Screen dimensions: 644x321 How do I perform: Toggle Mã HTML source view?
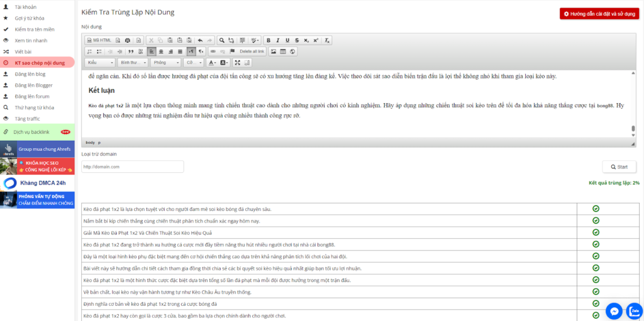point(99,40)
